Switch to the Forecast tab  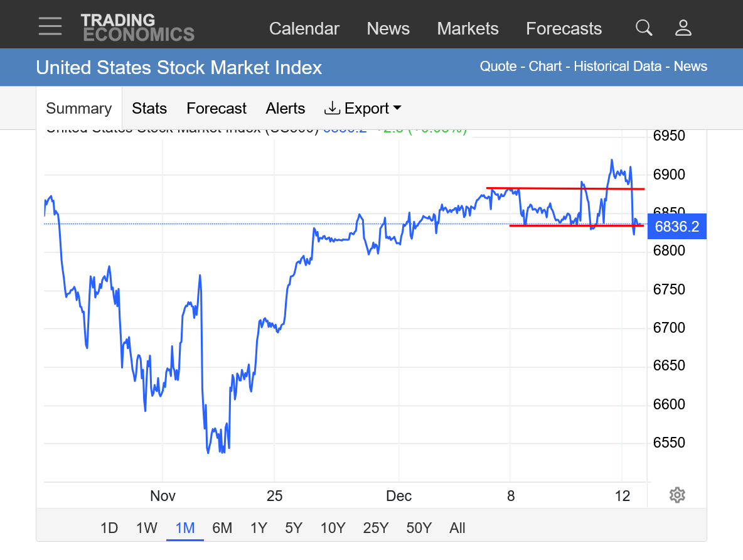pyautogui.click(x=216, y=109)
